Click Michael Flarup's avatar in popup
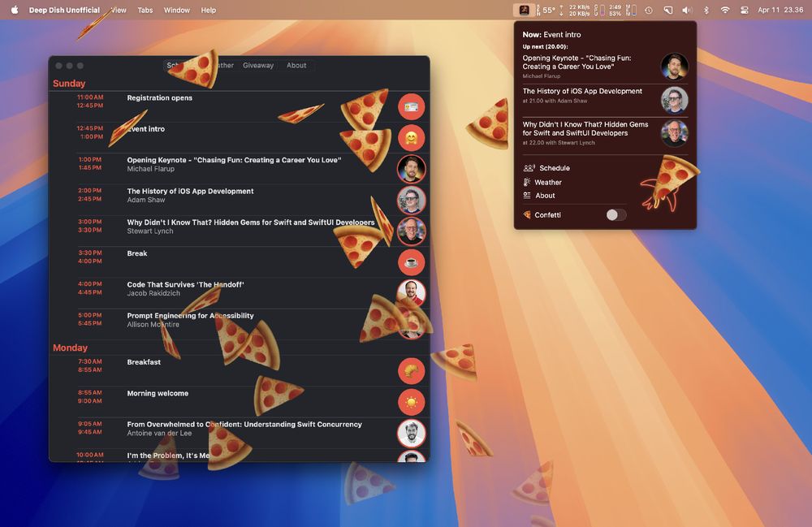This screenshot has width=812, height=527. click(674, 67)
